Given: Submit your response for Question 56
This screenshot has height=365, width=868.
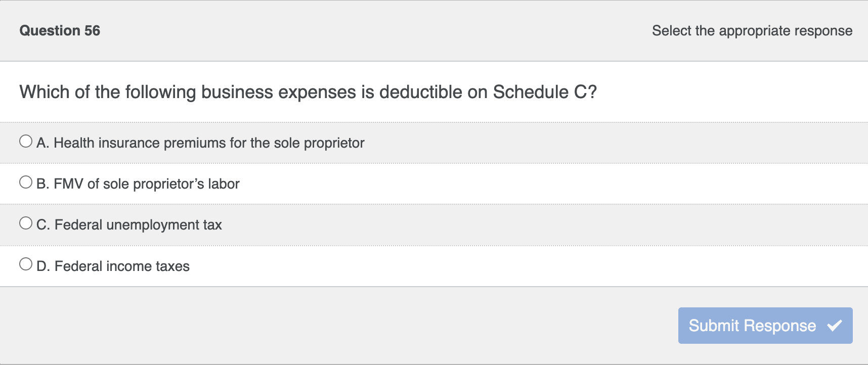Looking at the screenshot, I should [x=764, y=326].
